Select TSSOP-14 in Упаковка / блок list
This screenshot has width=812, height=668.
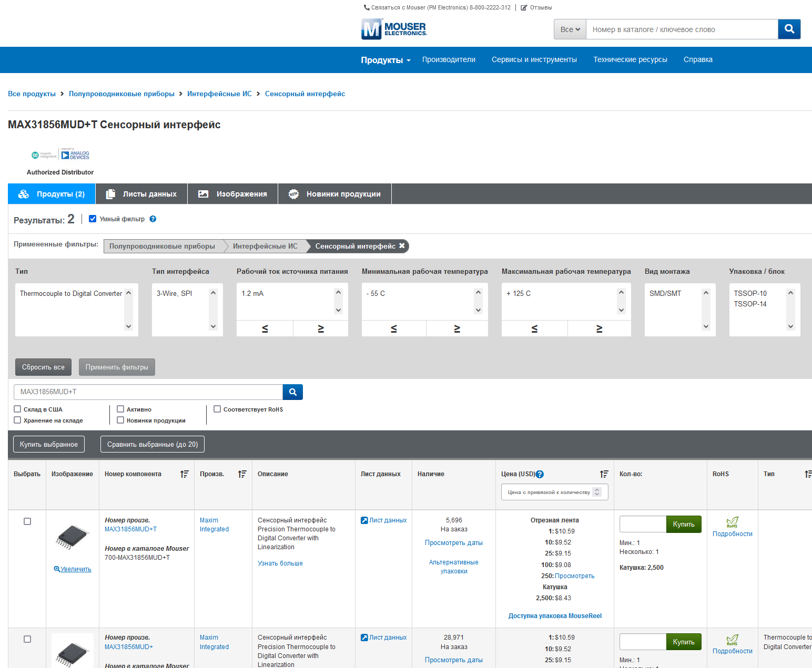tap(750, 304)
